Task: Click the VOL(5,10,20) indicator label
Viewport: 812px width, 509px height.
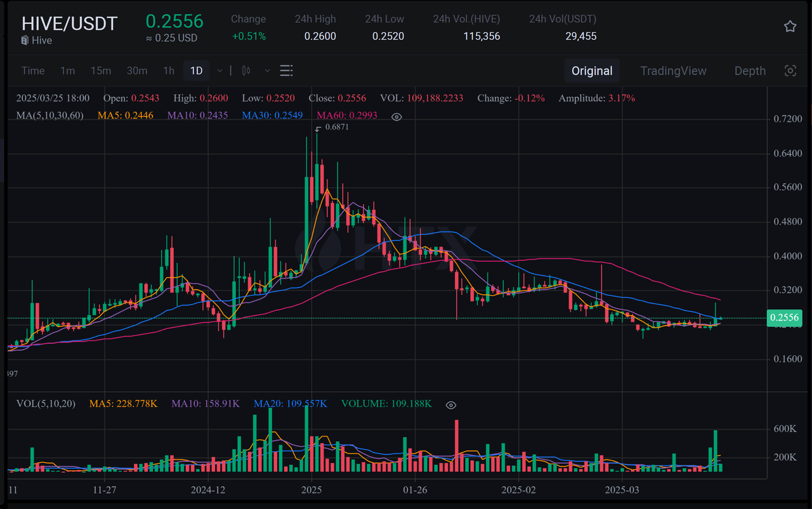Action: point(46,404)
